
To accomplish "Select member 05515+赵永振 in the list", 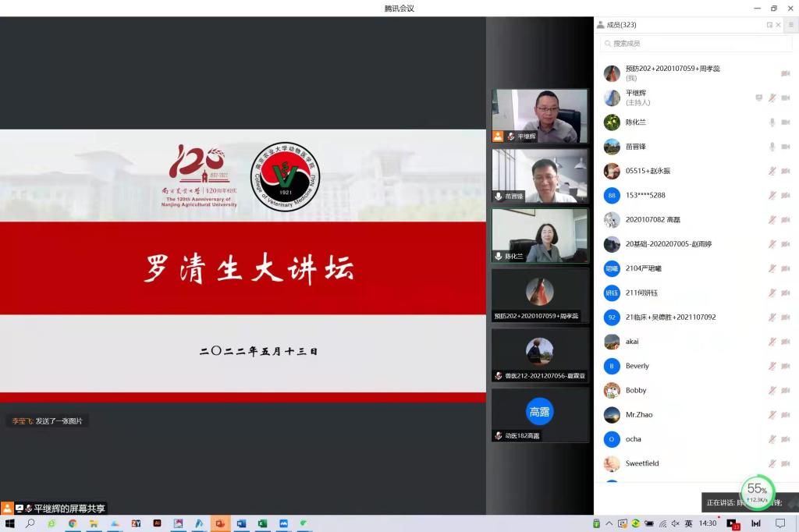I will [x=648, y=171].
